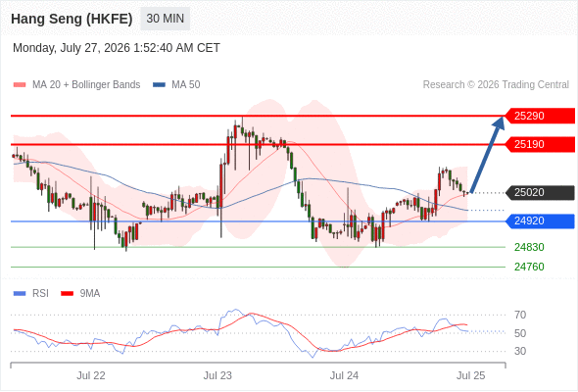Click the RSI 30 level label

[520, 351]
